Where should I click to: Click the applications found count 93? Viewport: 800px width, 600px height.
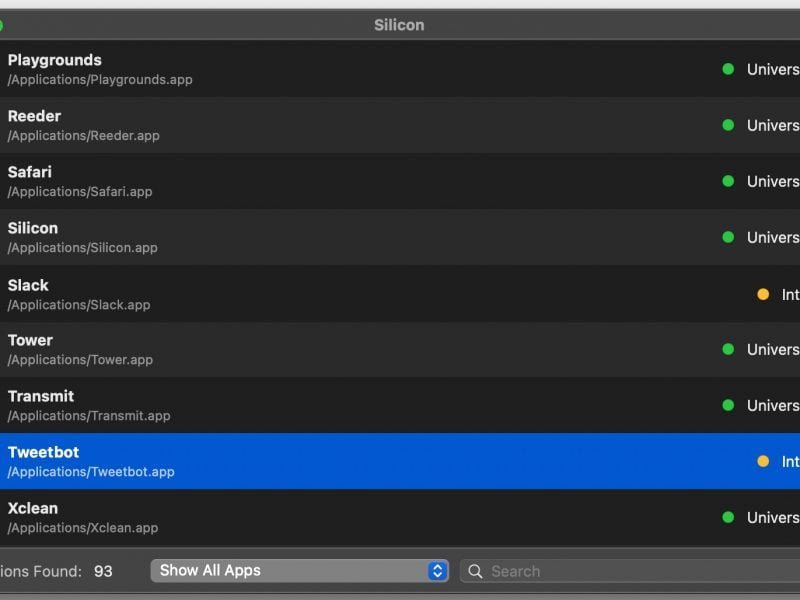click(x=103, y=571)
